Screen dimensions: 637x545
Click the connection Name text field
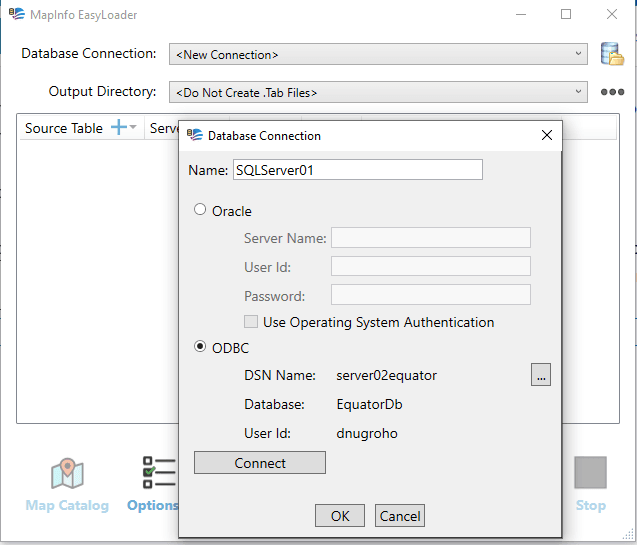point(357,170)
